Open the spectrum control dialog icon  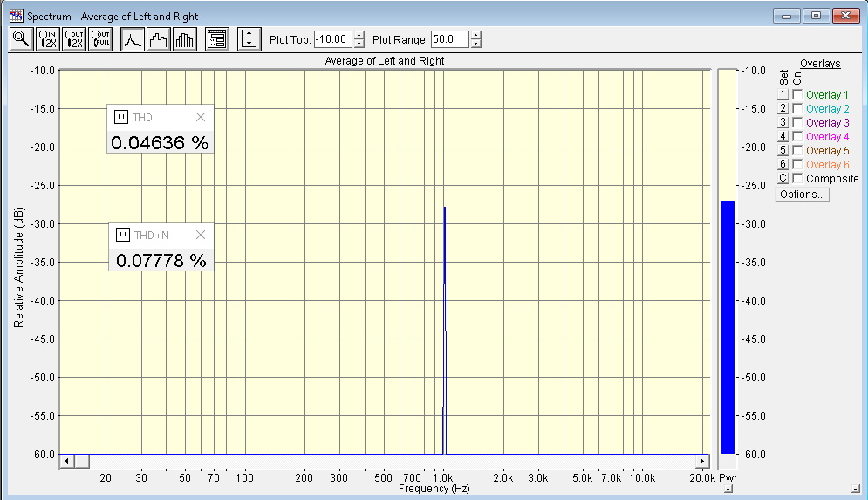pos(216,39)
